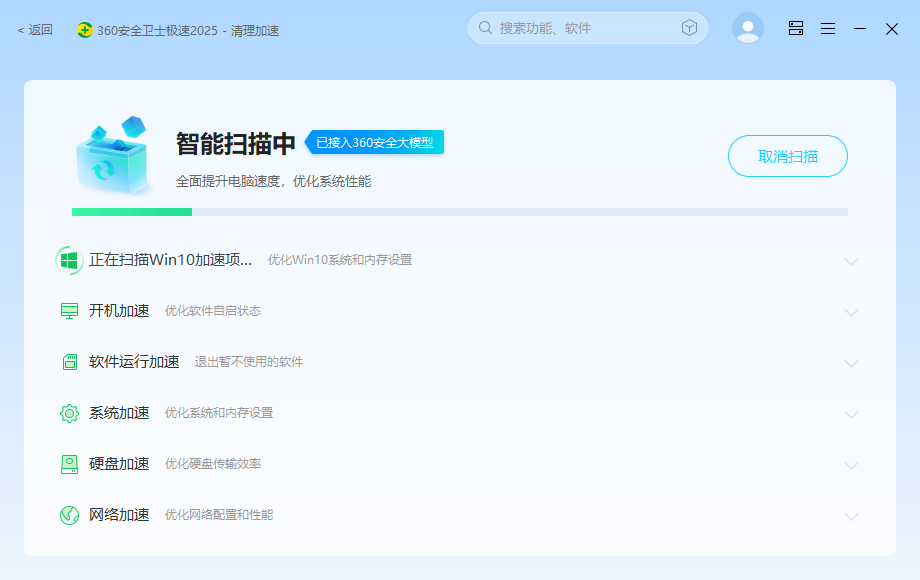
Task: Select the 正在扫描Win10加速项... label
Action: (171, 260)
